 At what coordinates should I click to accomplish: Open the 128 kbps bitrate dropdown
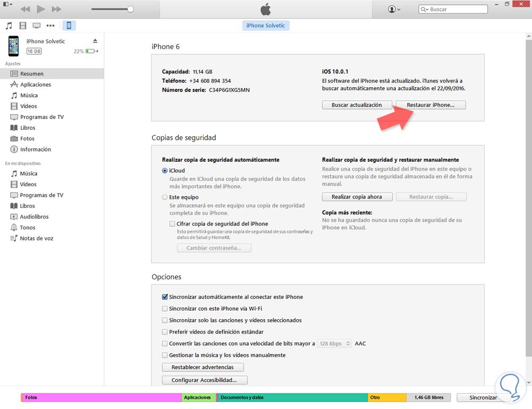point(334,344)
